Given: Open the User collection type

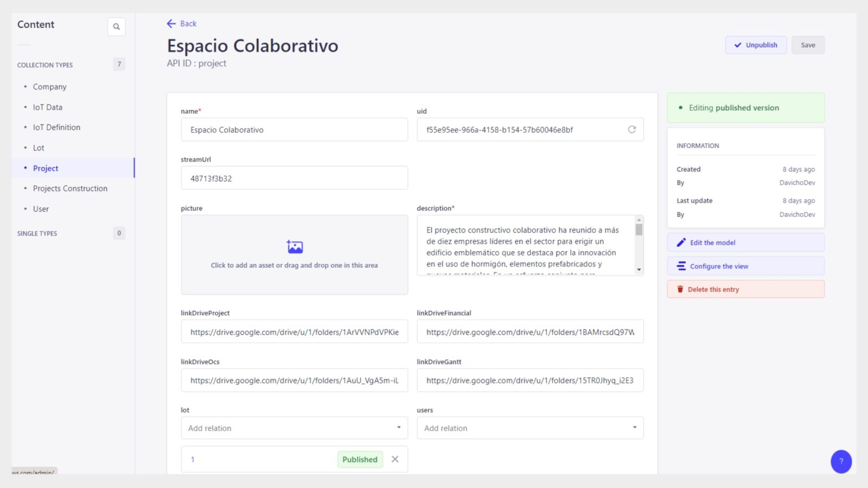Looking at the screenshot, I should pyautogui.click(x=41, y=209).
